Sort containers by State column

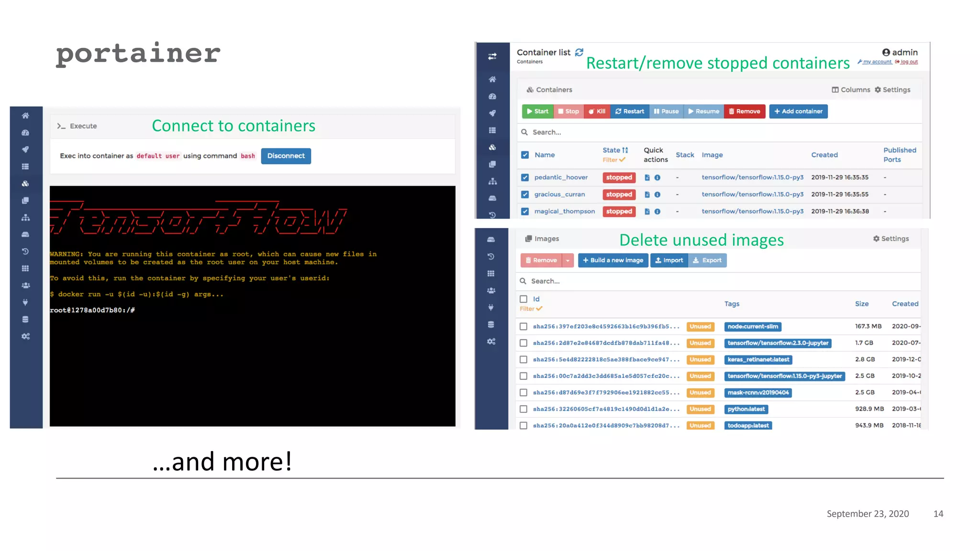[x=615, y=150]
